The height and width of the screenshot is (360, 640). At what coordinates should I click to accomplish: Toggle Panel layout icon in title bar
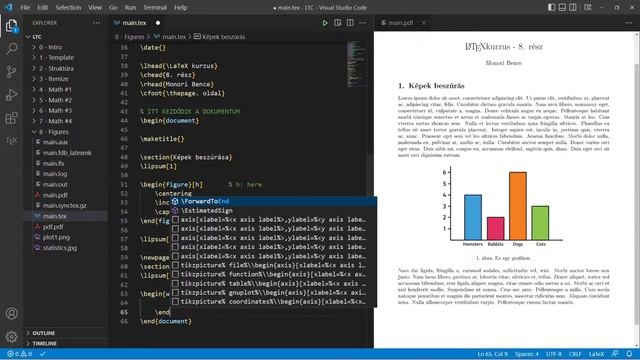(562, 7)
